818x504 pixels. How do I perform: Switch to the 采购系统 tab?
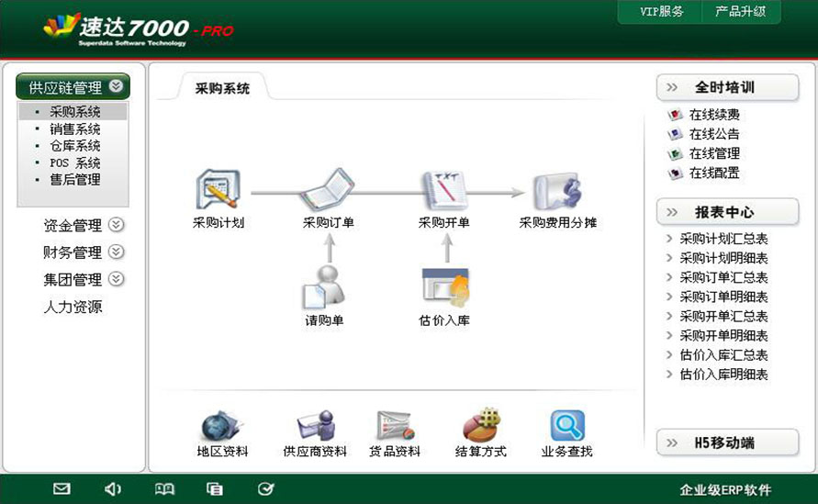223,87
